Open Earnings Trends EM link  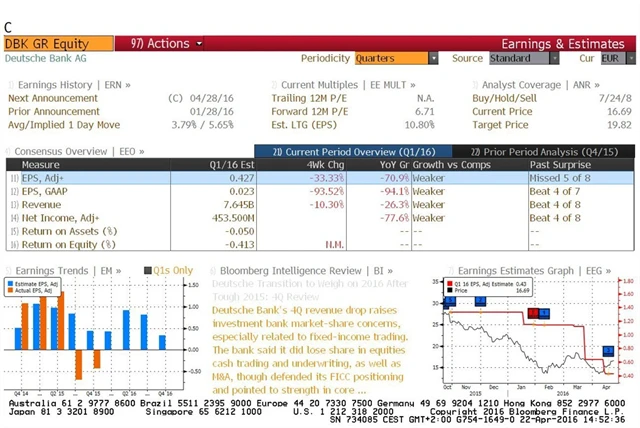point(68,271)
